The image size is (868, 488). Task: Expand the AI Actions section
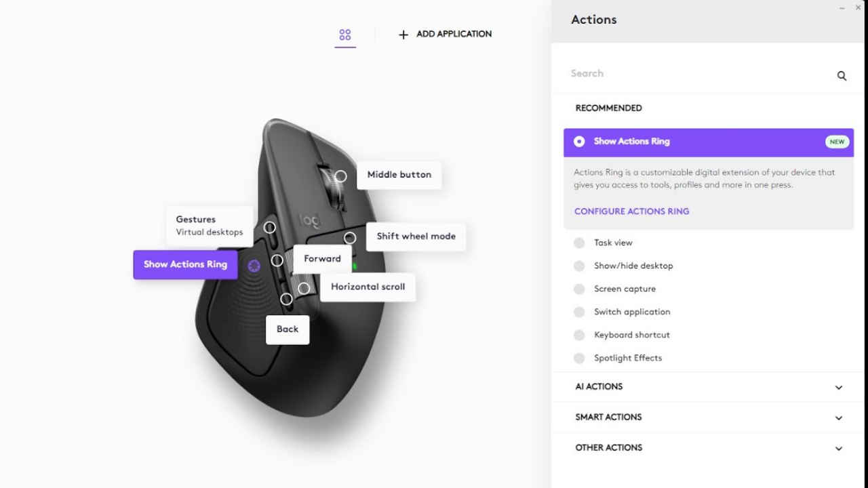(709, 387)
